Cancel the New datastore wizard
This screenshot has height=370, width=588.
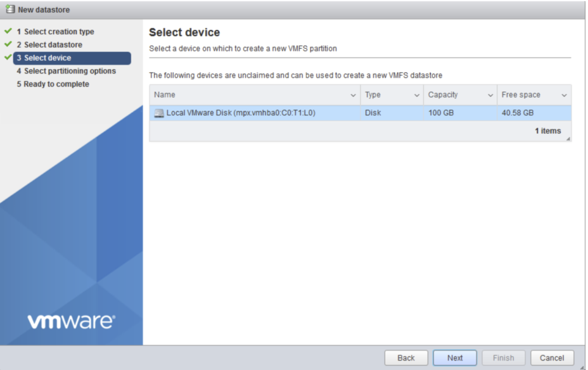(x=552, y=357)
